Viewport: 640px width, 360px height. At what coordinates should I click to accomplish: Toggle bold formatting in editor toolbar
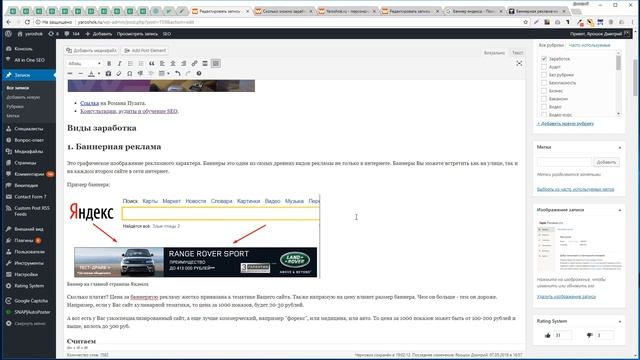coord(109,63)
